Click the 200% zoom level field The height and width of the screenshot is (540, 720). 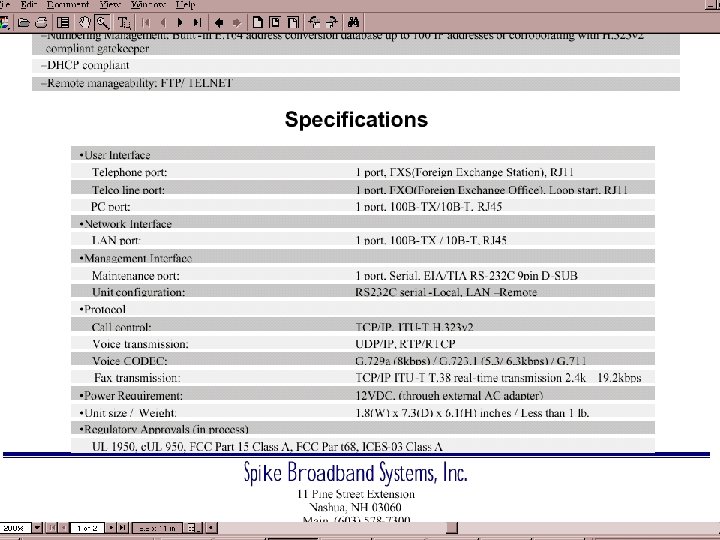point(15,528)
